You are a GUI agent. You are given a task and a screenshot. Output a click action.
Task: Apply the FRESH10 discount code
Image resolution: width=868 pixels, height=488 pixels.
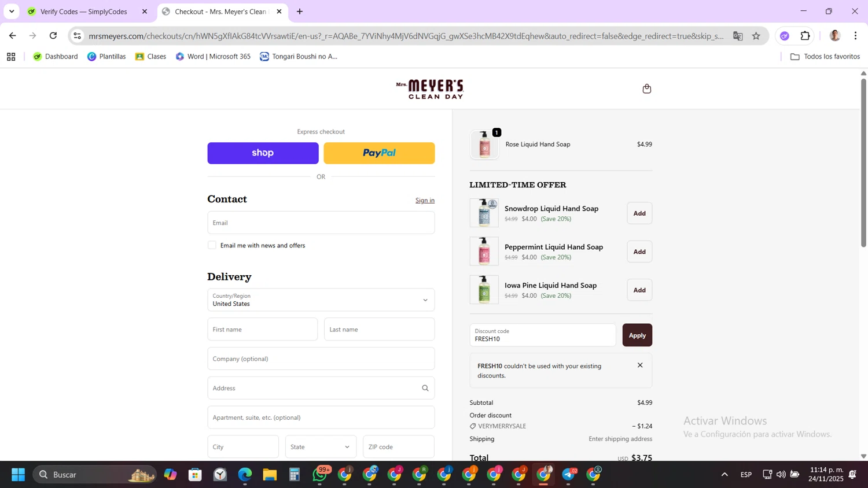637,335
